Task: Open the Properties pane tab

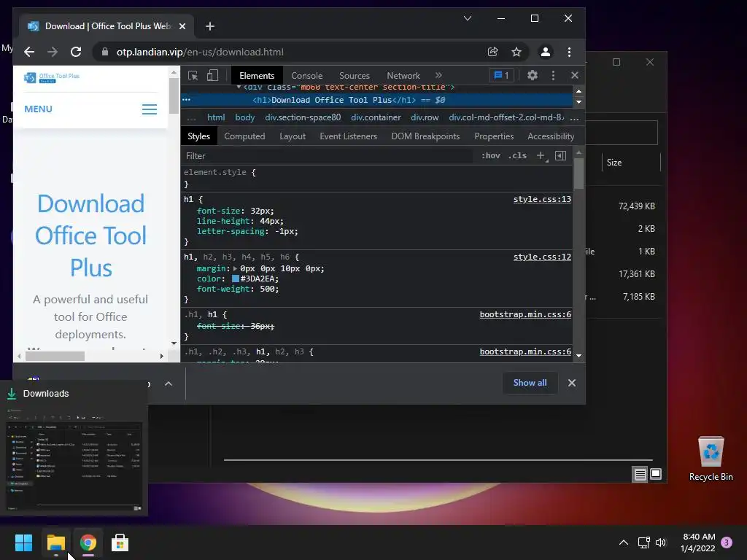Action: click(x=494, y=136)
